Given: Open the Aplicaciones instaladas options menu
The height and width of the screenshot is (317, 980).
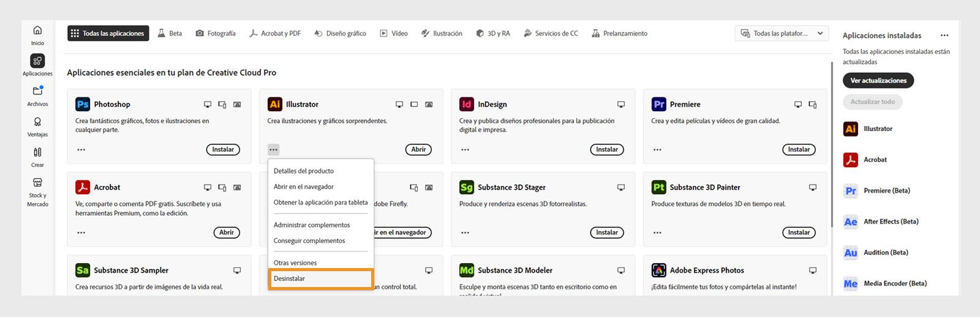Looking at the screenshot, I should (944, 35).
